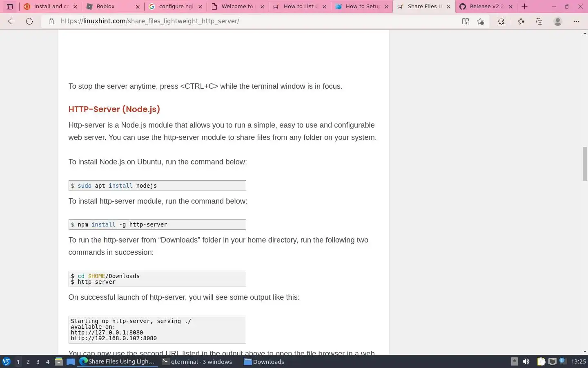Viewport: 588px width, 368px height.
Task: Refresh the current page
Action: point(29,21)
